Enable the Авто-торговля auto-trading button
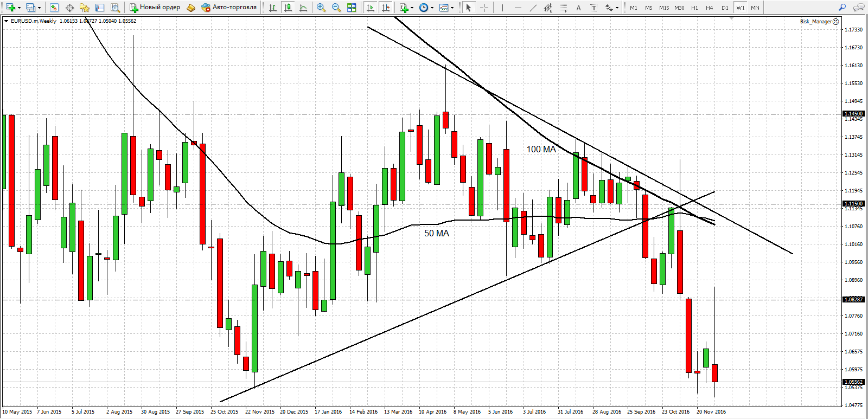868x419 pixels. 228,8
